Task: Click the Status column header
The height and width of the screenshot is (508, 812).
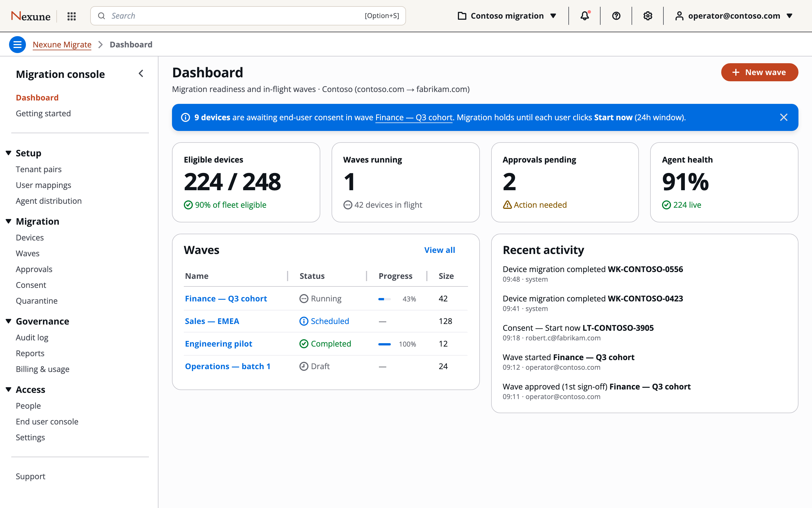Action: (x=312, y=276)
